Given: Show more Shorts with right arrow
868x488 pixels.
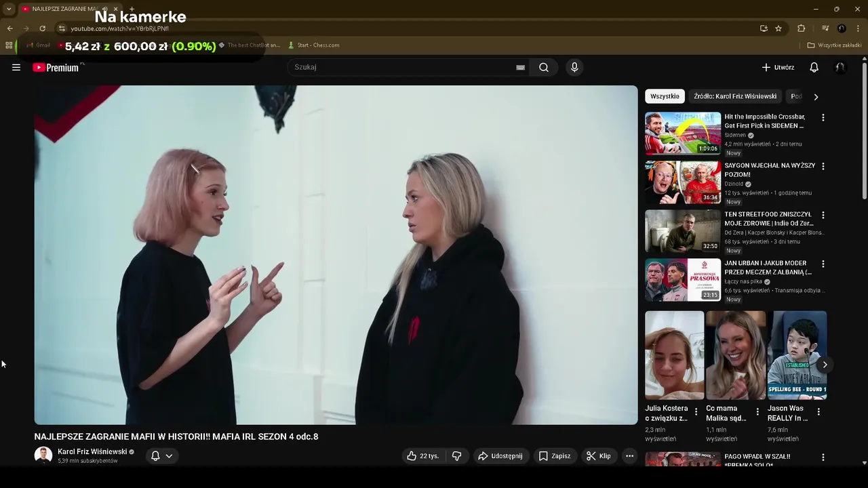Looking at the screenshot, I should tap(825, 365).
